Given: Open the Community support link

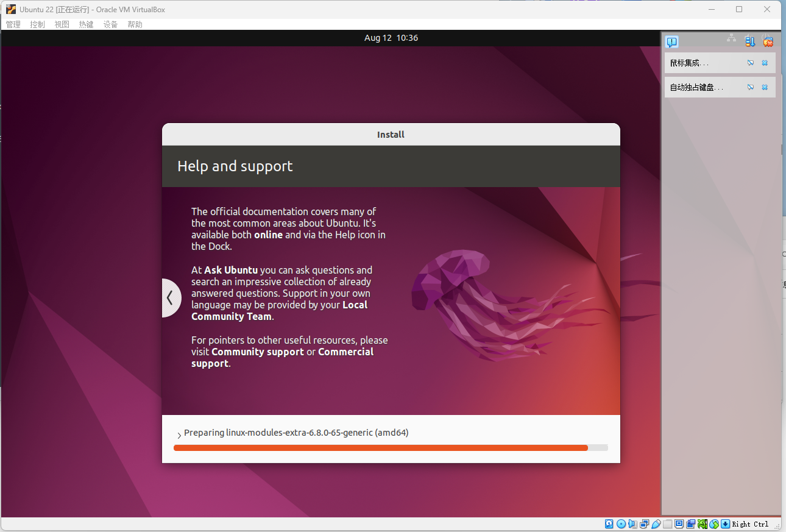Looking at the screenshot, I should (258, 352).
